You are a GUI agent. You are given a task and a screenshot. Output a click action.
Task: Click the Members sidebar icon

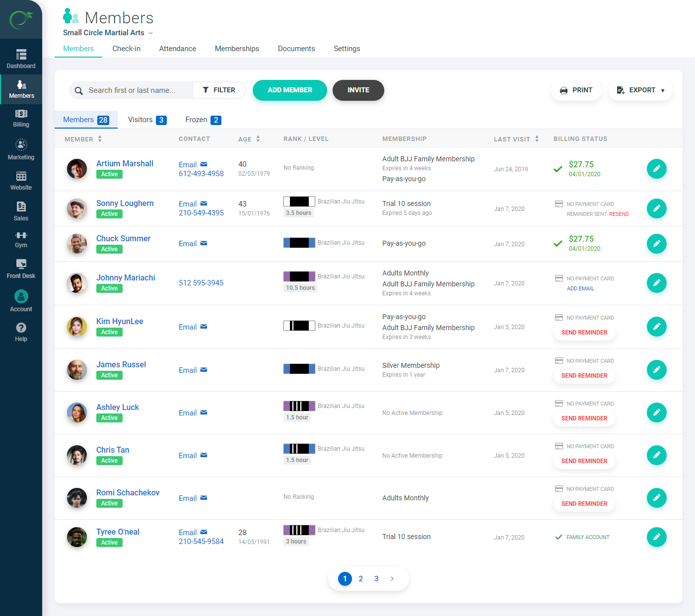tap(21, 85)
